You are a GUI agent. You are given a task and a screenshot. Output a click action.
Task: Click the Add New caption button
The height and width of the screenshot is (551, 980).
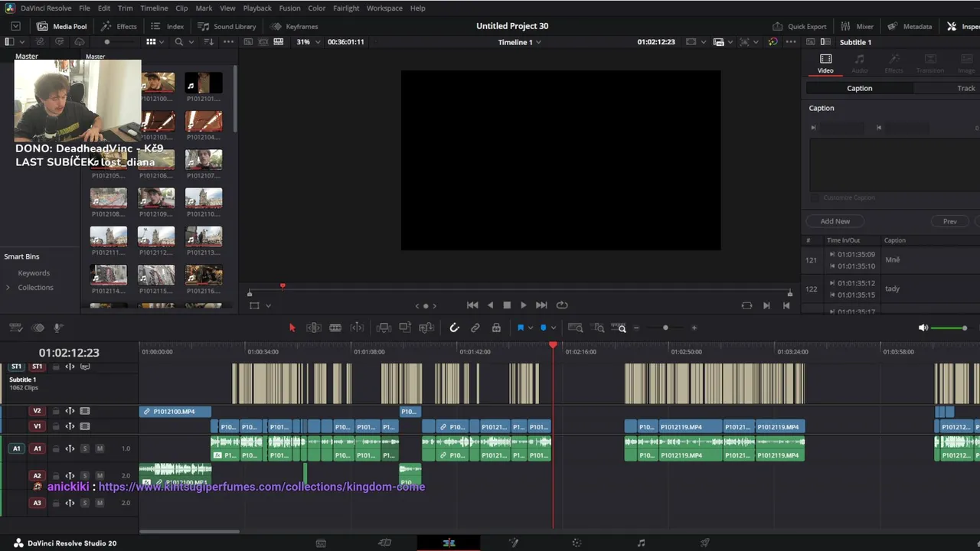(x=835, y=221)
